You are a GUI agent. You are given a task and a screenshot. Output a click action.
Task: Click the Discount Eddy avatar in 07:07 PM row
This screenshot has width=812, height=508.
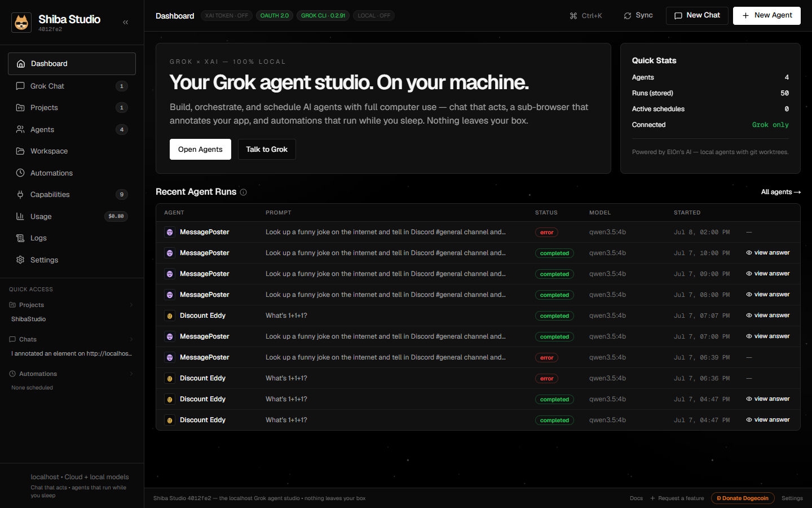170,316
